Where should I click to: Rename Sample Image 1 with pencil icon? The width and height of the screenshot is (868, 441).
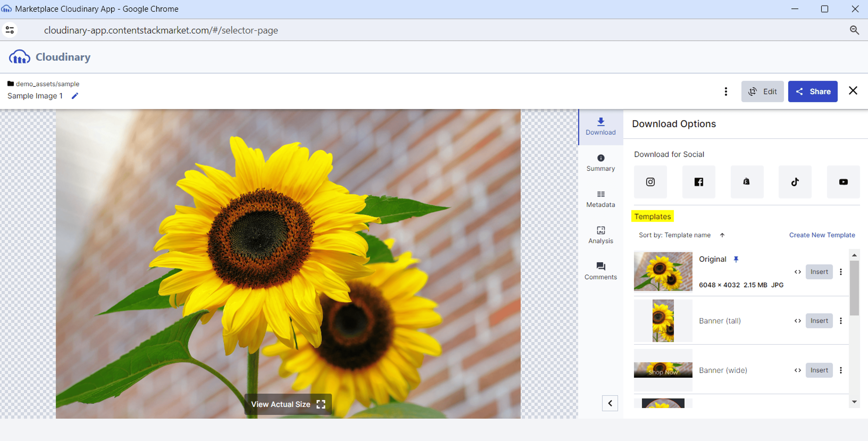(x=75, y=96)
